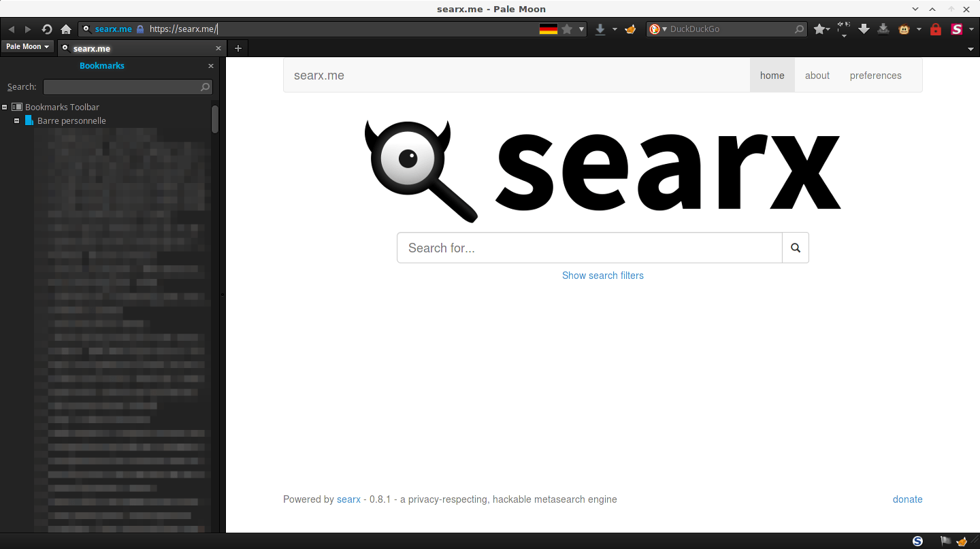
Task: Bookmark this page with star icon
Action: [567, 29]
